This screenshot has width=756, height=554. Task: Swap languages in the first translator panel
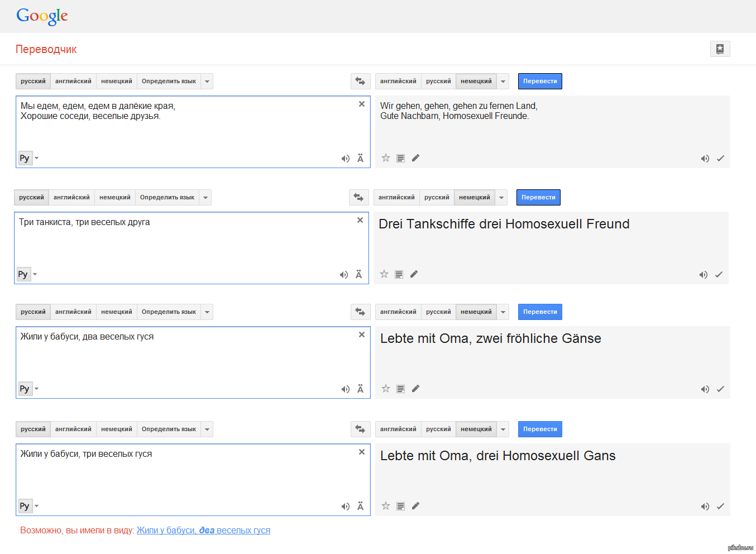[x=360, y=82]
